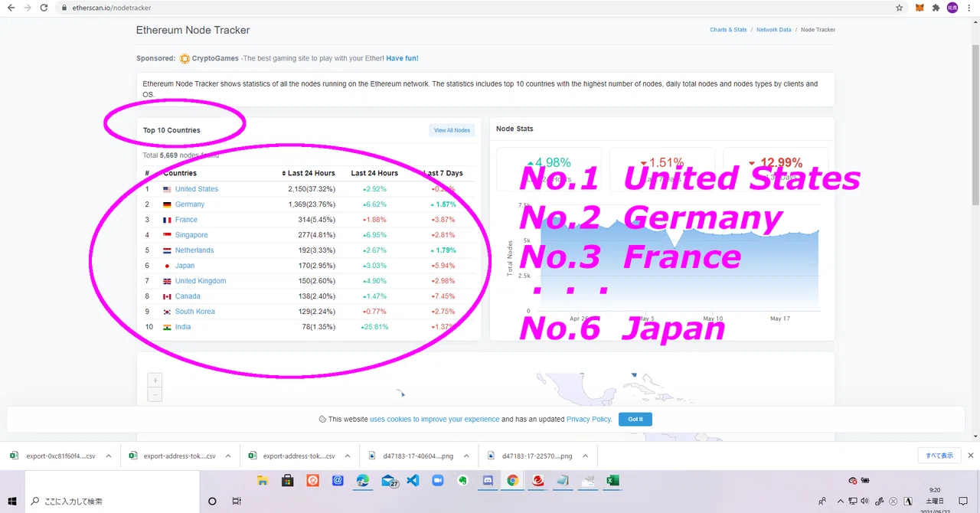980x513 pixels.
Task: Open Microsoft Edge from the taskbar
Action: click(362, 481)
